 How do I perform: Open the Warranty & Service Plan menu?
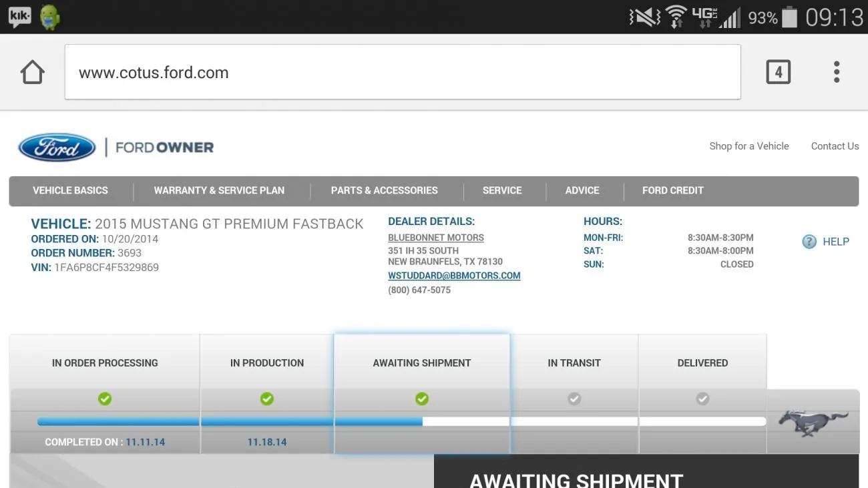pyautogui.click(x=219, y=190)
